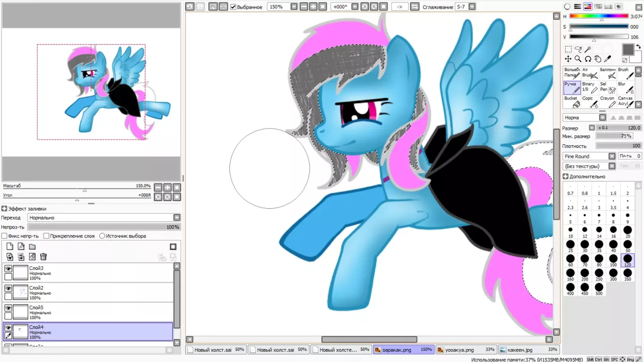Open the Норма brush mode dropdown

point(603,118)
